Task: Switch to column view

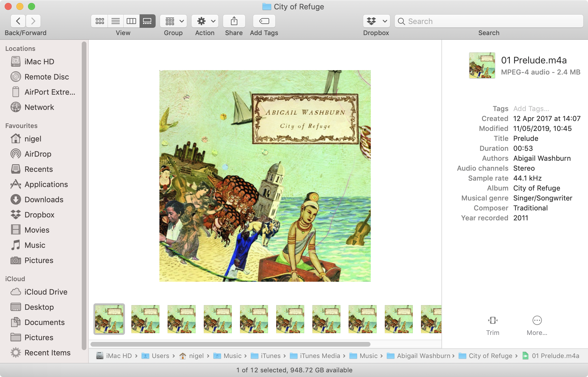Action: pos(131,21)
